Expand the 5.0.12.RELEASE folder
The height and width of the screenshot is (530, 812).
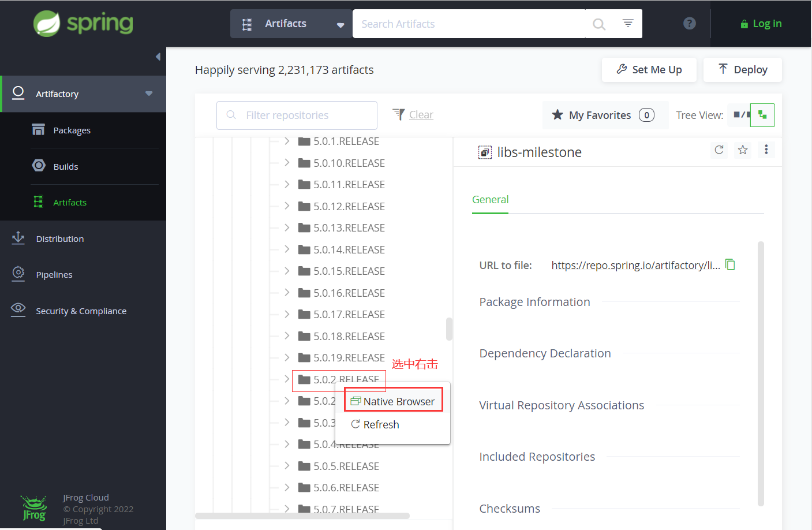tap(287, 206)
